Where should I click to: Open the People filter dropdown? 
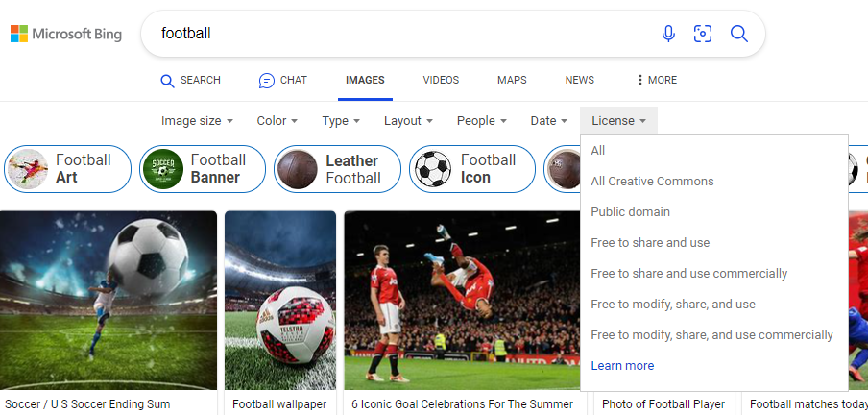[481, 121]
